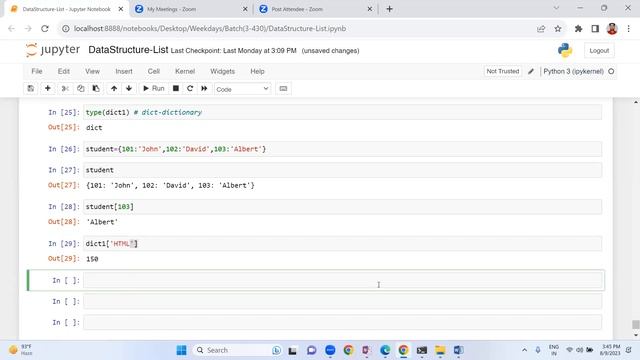The width and height of the screenshot is (640, 360).
Task: Open the Insert menu
Action: click(124, 71)
